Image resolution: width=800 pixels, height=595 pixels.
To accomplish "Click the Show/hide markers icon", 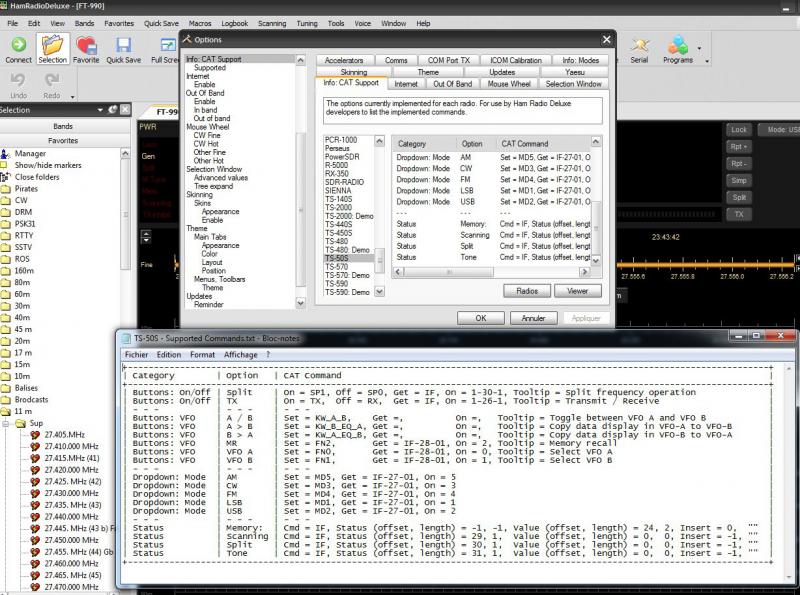I will pyautogui.click(x=4, y=165).
